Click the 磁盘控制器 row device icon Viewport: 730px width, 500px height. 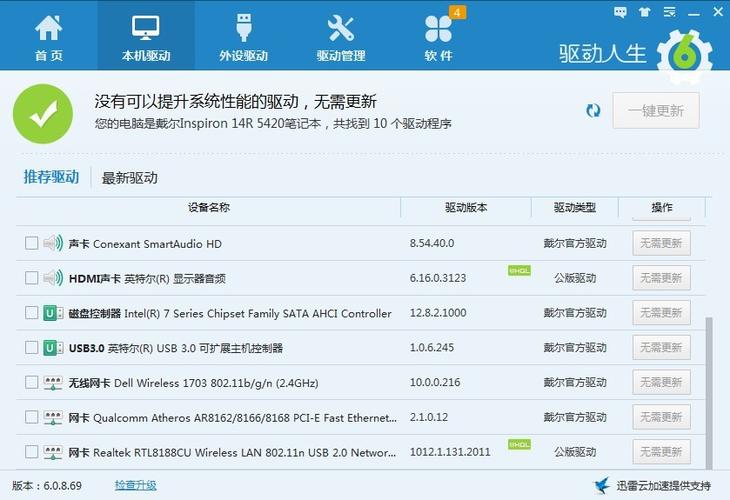[53, 313]
